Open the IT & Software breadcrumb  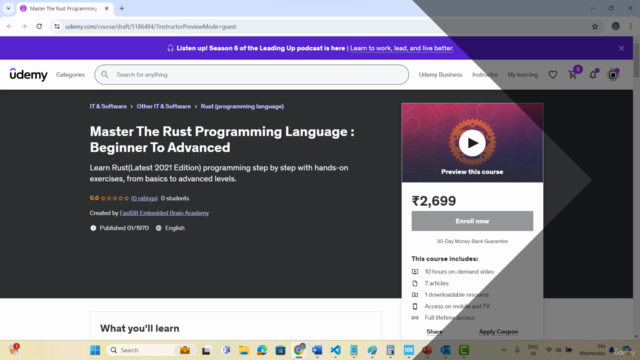tap(108, 107)
